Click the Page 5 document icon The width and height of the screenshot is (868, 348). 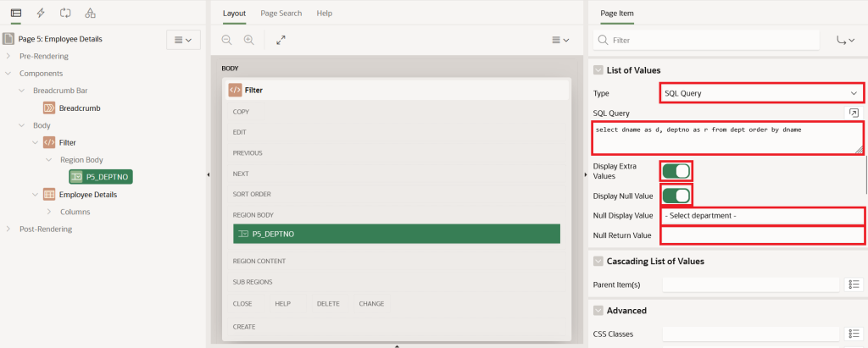(x=8, y=39)
